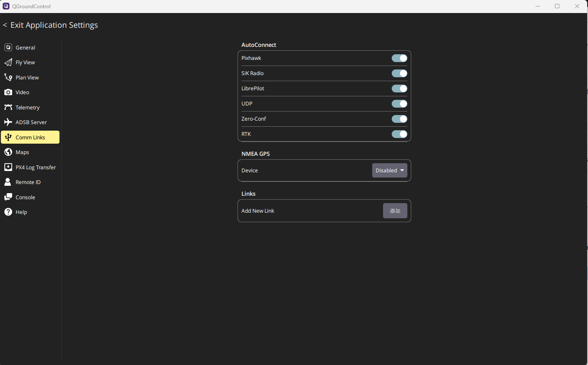
Task: Open General settings page
Action: pos(30,47)
